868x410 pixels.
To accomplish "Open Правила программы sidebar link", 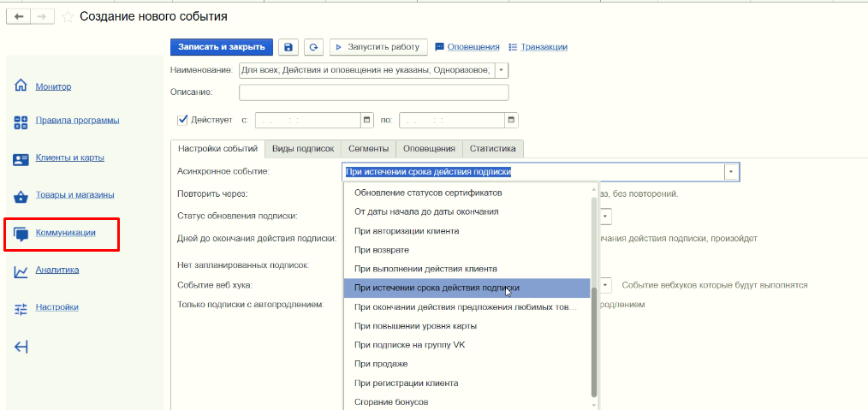I will [x=78, y=120].
